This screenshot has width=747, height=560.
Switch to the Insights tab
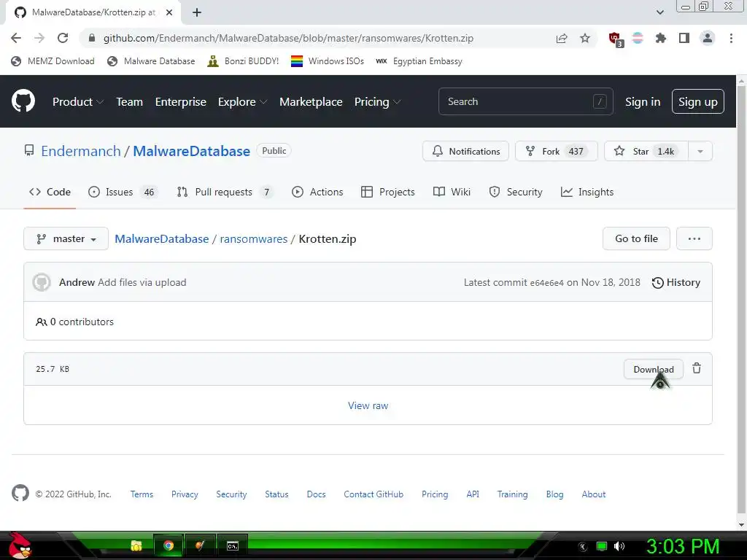click(587, 192)
